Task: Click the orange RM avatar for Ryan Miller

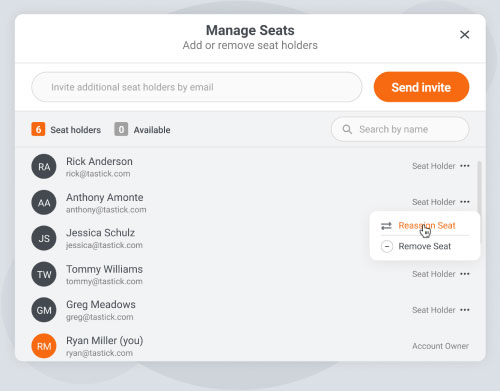Action: click(x=44, y=346)
